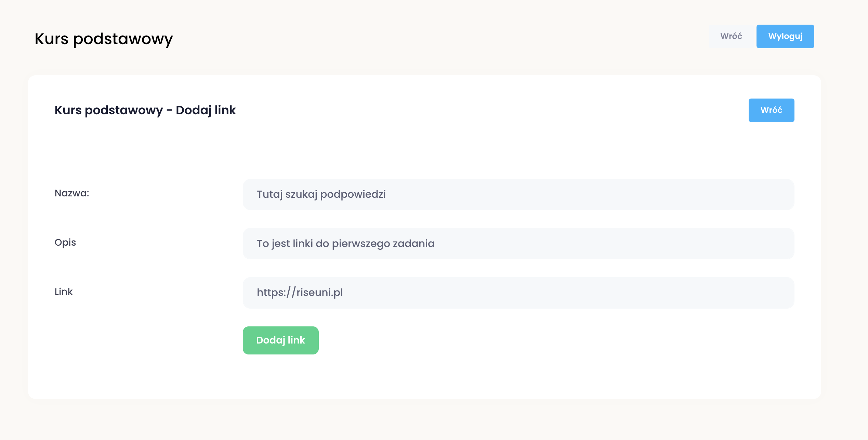Focus the Nazwa input field

coord(518,194)
